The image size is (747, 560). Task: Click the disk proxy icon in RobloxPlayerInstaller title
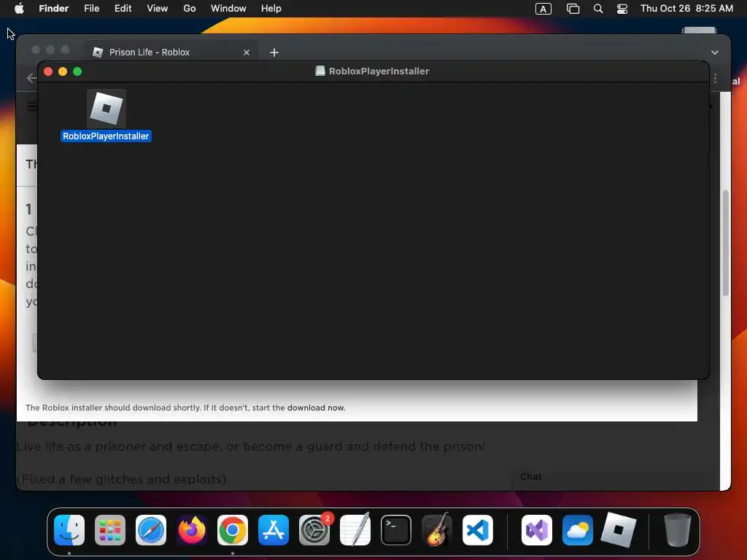(320, 71)
